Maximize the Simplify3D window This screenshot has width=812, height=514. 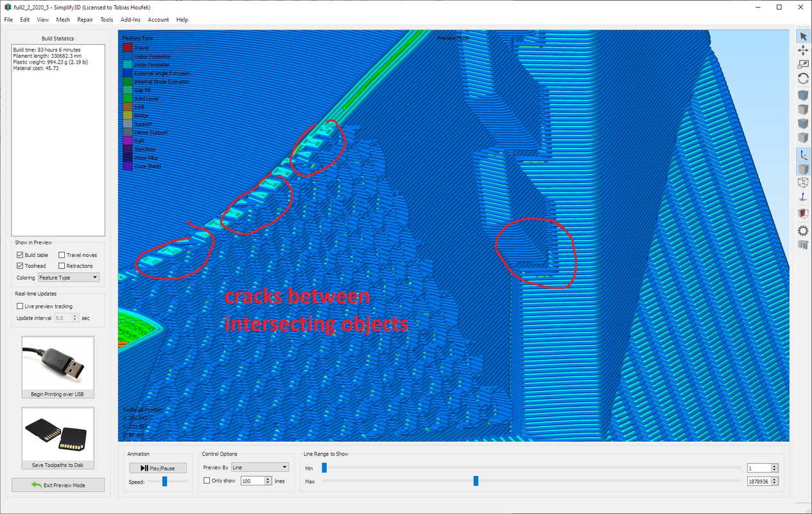click(x=779, y=7)
